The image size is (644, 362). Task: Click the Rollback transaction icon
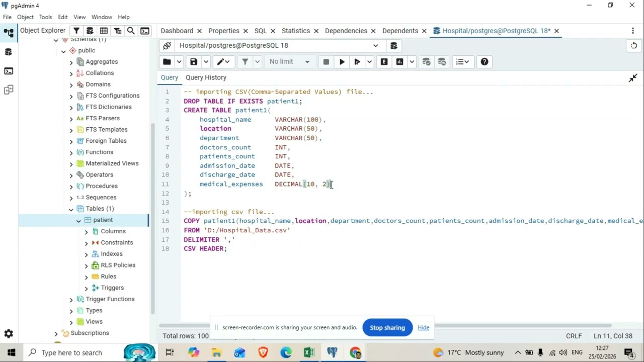(442, 62)
